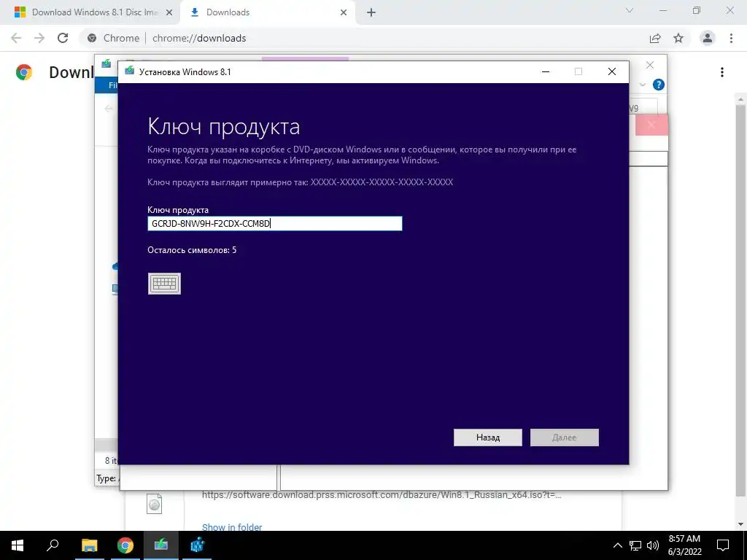Open volume tray icon
Viewport: 747px width, 560px height.
(x=653, y=545)
